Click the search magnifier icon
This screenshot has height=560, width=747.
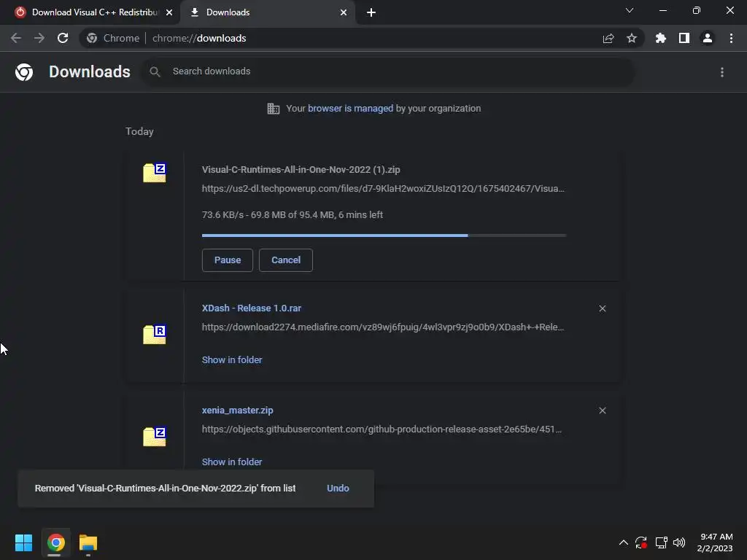pyautogui.click(x=155, y=72)
